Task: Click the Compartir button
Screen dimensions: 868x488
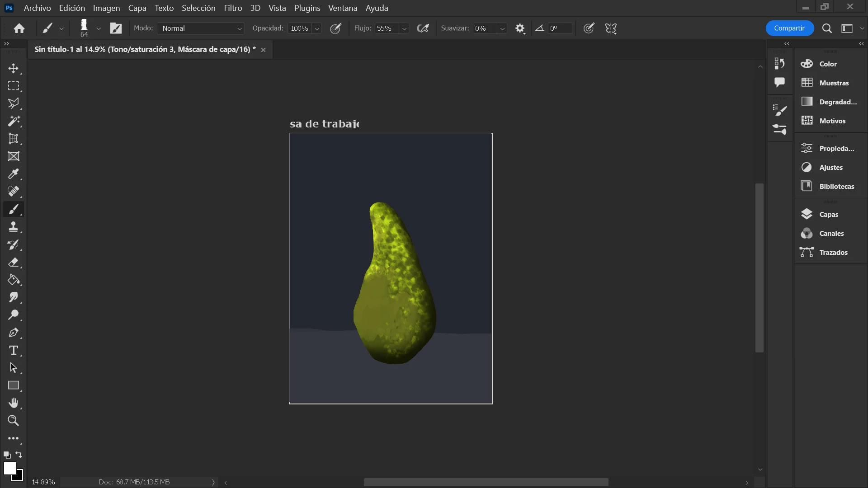Action: [789, 28]
